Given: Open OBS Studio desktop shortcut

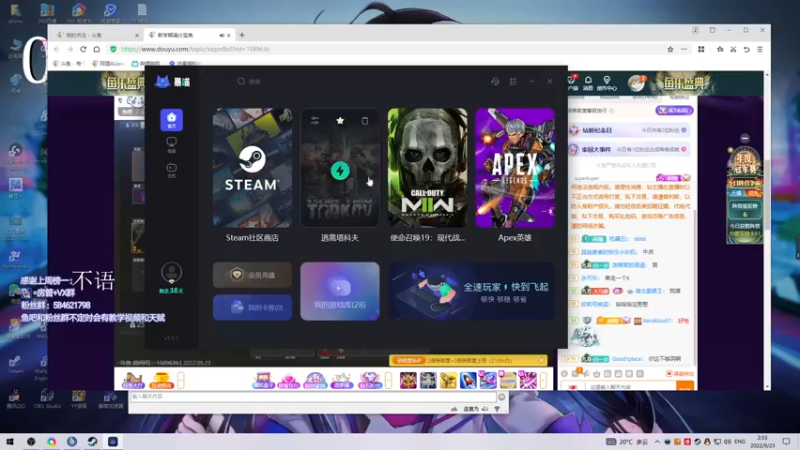Looking at the screenshot, I should click(47, 398).
